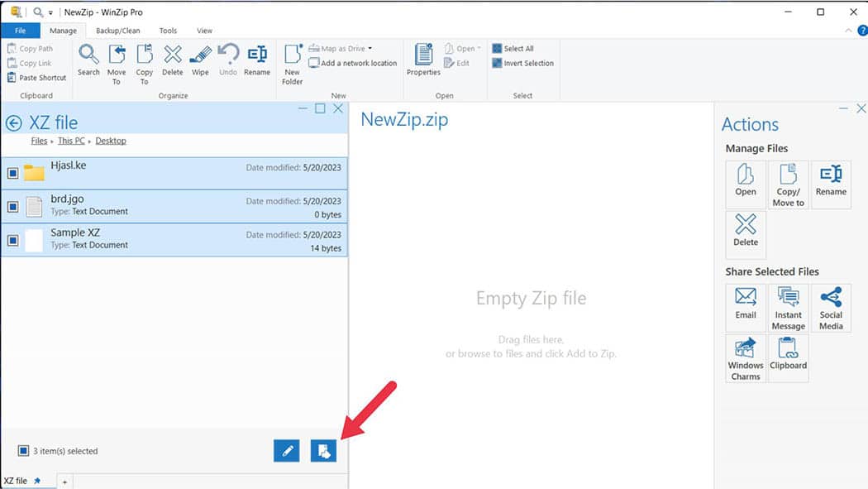This screenshot has height=489, width=868.
Task: Click Rename in Actions panel
Action: tap(831, 185)
